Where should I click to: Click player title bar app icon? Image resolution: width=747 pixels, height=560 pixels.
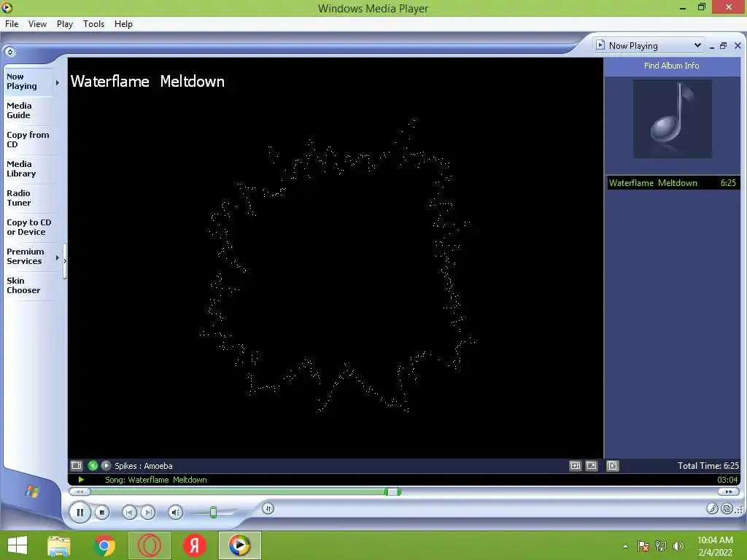tap(7, 7)
